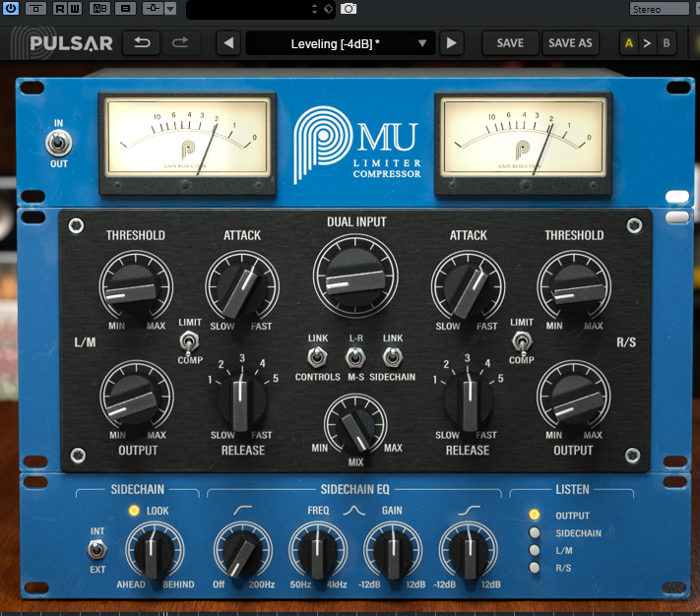Screen dimensions: 700x616
Task: Click the right THRESHOLD knob
Action: [x=574, y=287]
